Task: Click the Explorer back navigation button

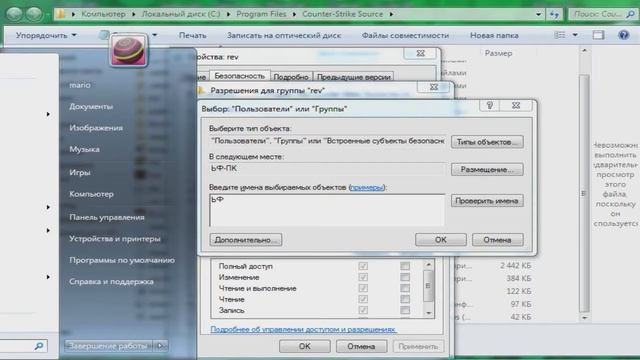Action: coord(15,13)
